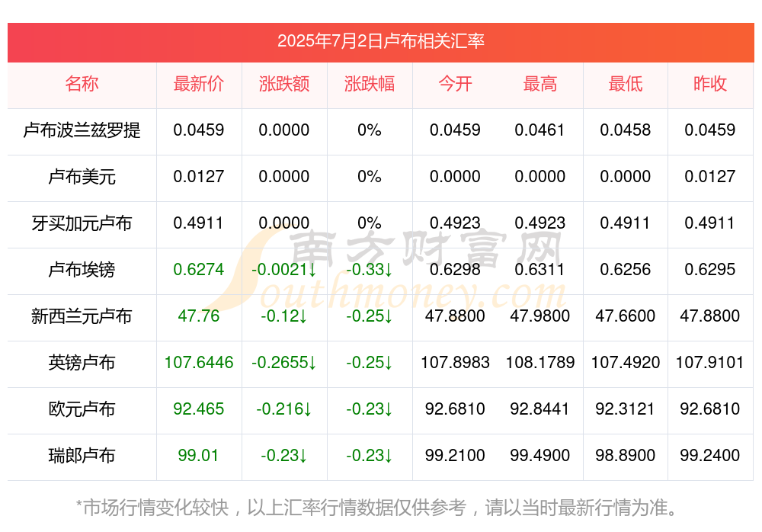The height and width of the screenshot is (532, 762).
Task: Click the 涨跌额 column header
Action: point(283,84)
